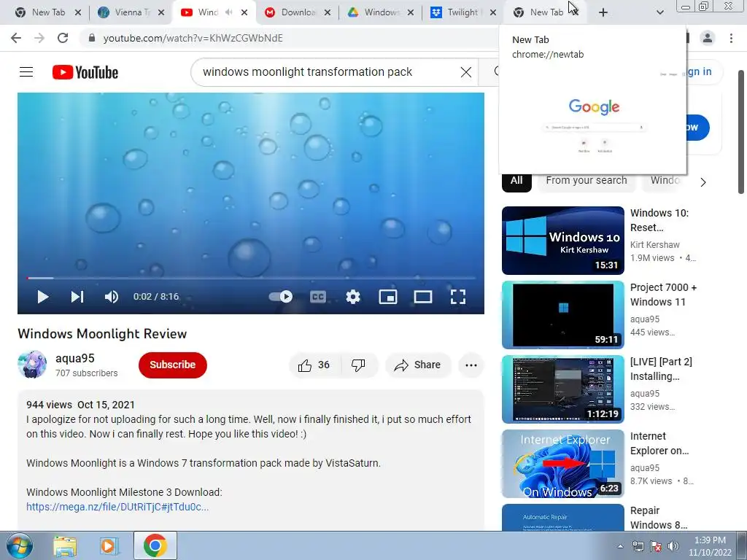
Task: Open Action Center flag icon
Action: click(656, 546)
